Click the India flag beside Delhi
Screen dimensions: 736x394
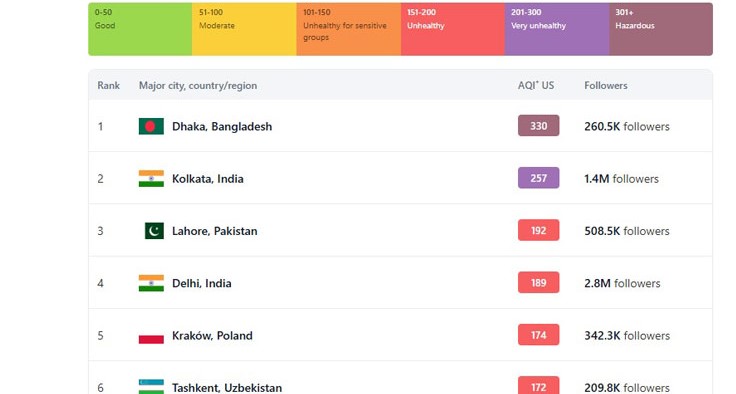coord(151,283)
